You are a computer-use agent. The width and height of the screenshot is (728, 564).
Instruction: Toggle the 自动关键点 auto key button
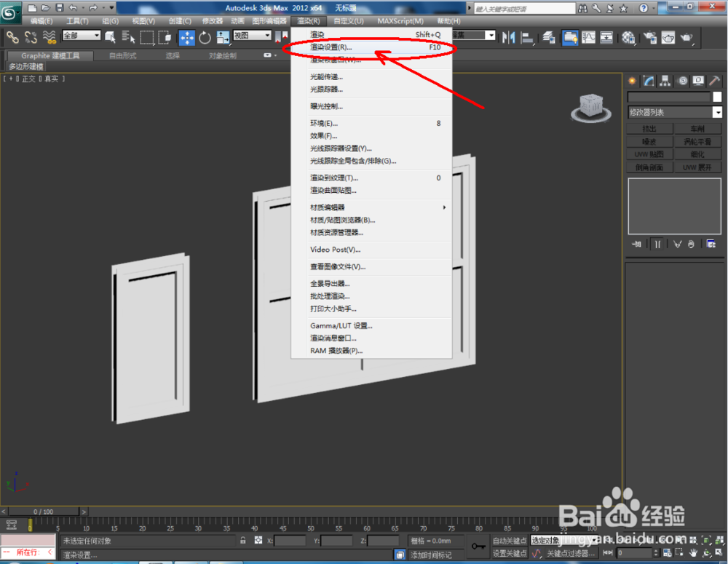510,541
